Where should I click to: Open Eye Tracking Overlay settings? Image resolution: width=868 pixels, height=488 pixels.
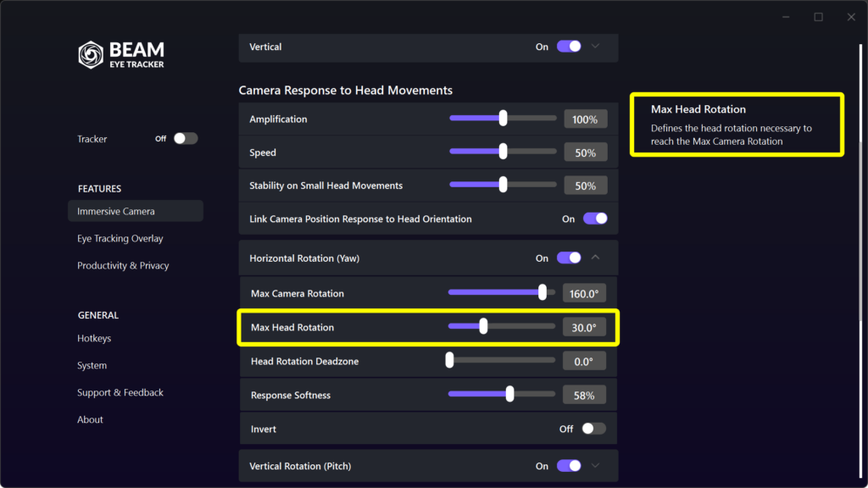pyautogui.click(x=120, y=238)
